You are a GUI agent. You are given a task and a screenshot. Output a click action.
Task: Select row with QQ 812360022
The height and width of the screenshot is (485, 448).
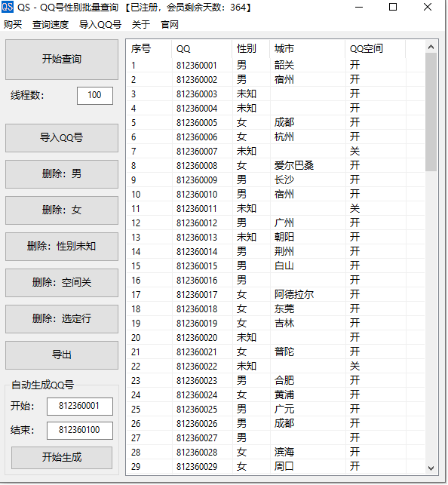275,367
